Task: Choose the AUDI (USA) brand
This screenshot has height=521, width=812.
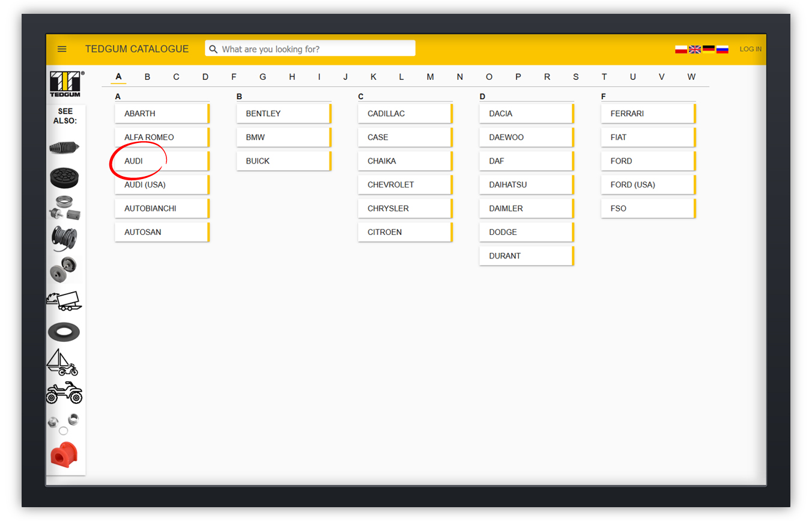Action: click(162, 184)
